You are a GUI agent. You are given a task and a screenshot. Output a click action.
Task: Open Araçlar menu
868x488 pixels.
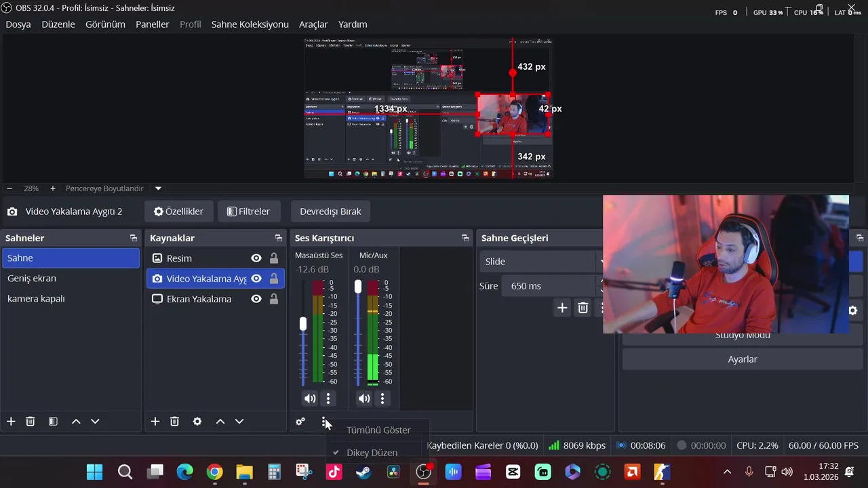tap(313, 24)
